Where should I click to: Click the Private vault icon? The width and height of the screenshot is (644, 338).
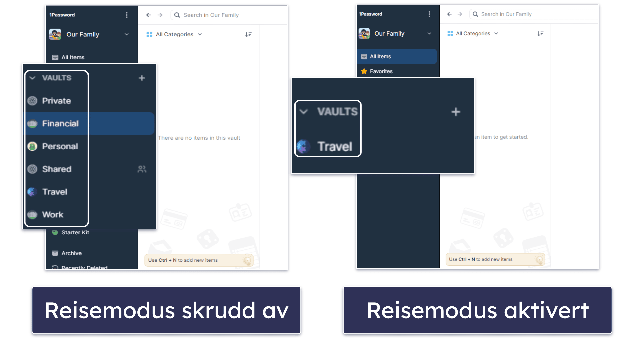click(x=34, y=100)
